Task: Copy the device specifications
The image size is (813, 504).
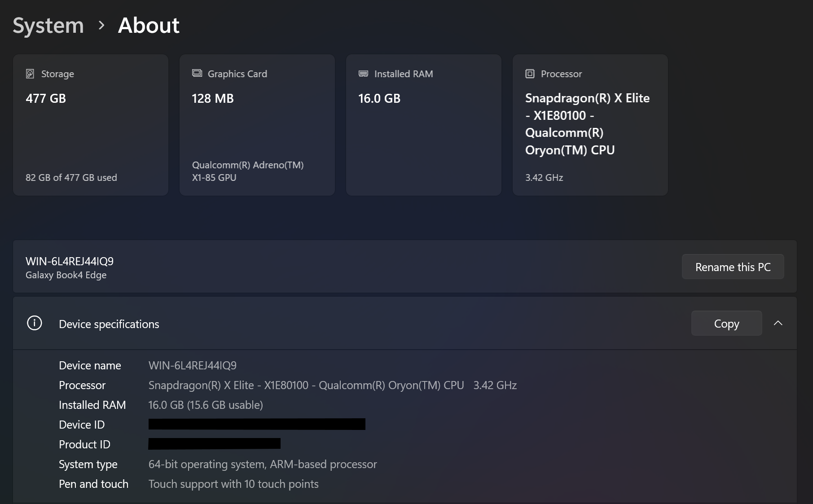Action: (x=726, y=323)
